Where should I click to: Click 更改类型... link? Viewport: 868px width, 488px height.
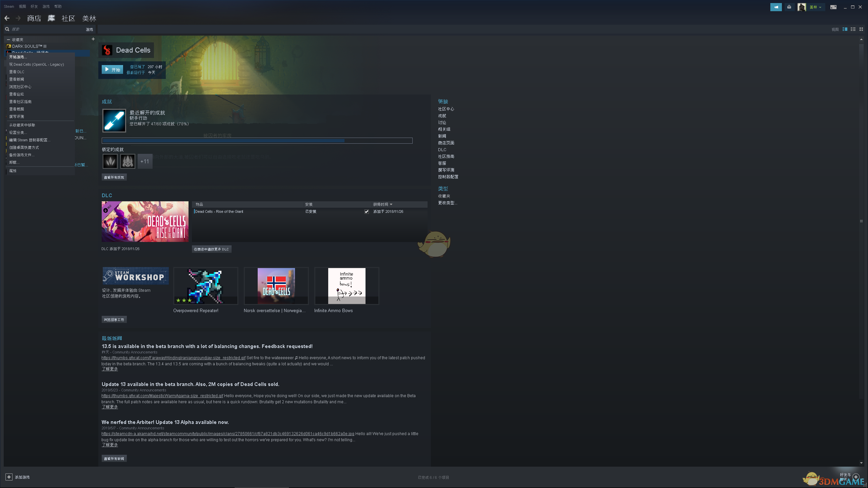(x=448, y=203)
